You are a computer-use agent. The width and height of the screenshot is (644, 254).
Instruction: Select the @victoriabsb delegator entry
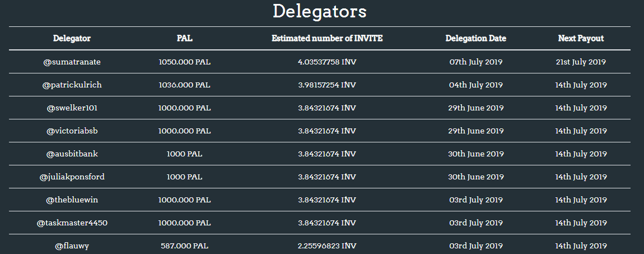click(72, 131)
